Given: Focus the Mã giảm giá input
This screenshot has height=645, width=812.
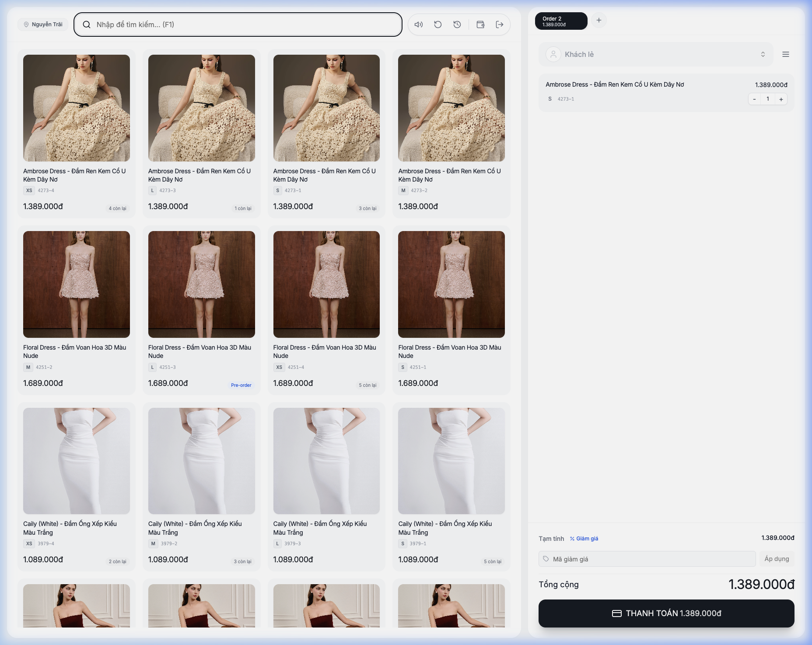Looking at the screenshot, I should (x=647, y=559).
